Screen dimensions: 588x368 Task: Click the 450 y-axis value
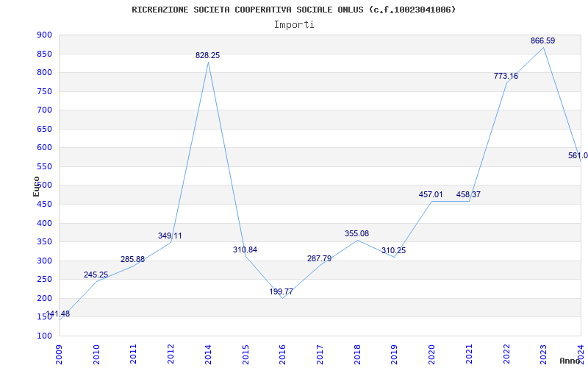[44, 205]
